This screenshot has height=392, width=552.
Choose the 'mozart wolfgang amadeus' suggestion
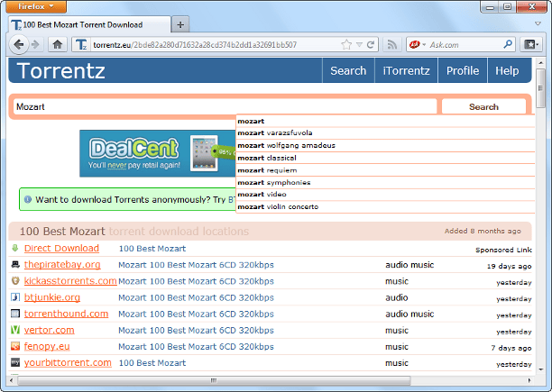click(x=385, y=146)
